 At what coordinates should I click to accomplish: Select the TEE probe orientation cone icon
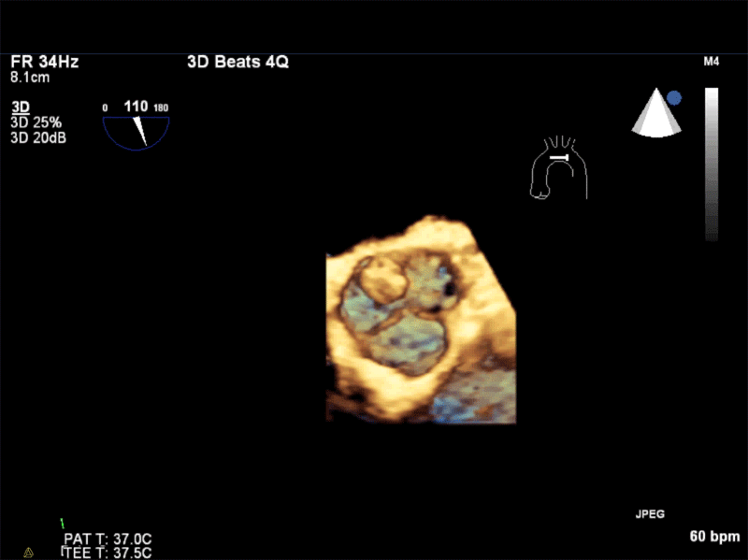(655, 114)
